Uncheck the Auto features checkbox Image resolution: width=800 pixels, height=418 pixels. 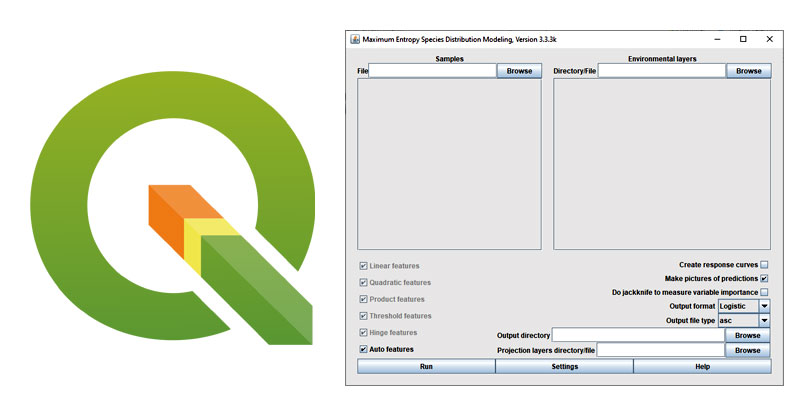click(x=363, y=349)
